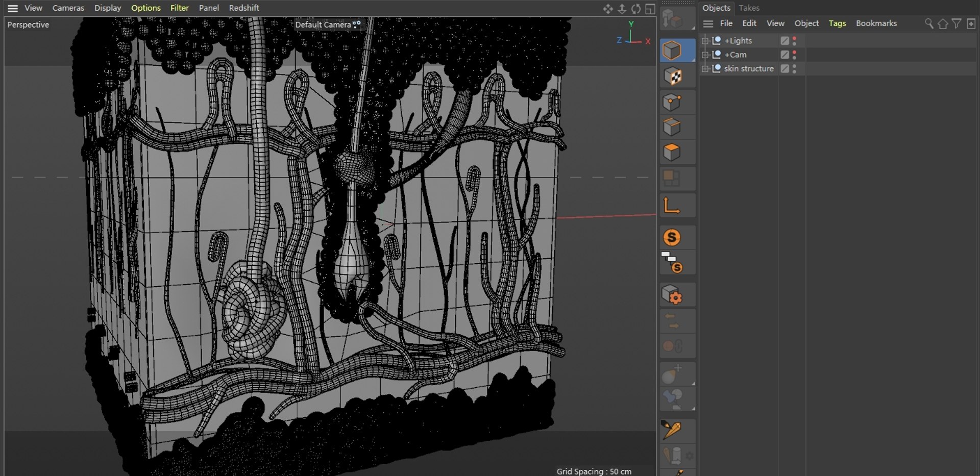The image size is (980, 476).
Task: Switch to the Takes tab
Action: pos(749,8)
